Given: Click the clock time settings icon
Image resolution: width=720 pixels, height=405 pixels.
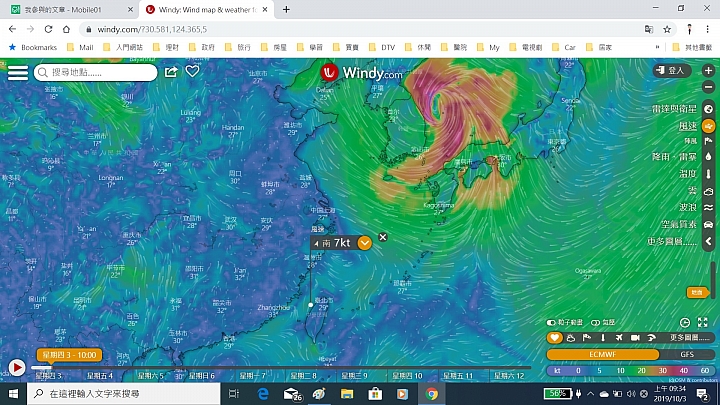Looking at the screenshot, I should [685, 322].
